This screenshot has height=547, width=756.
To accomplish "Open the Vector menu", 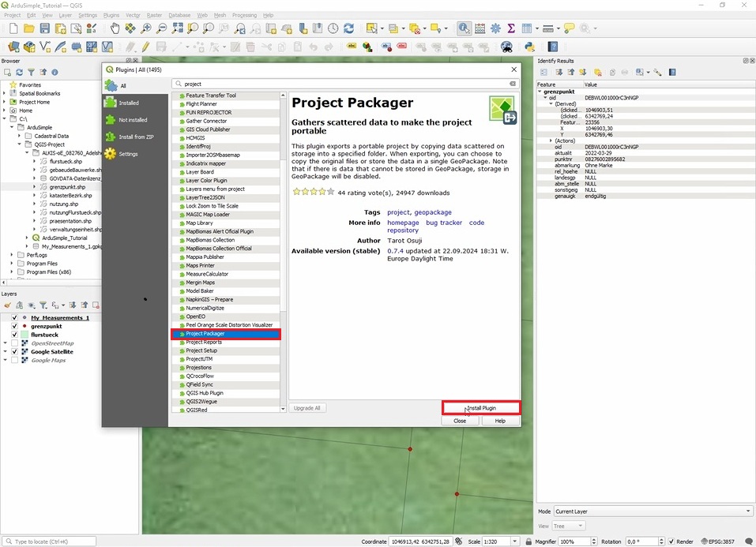I will pos(133,15).
